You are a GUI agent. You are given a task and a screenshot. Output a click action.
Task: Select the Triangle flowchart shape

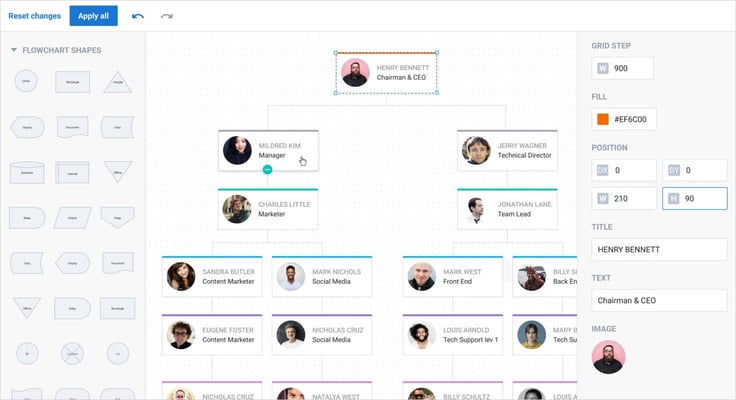point(117,82)
